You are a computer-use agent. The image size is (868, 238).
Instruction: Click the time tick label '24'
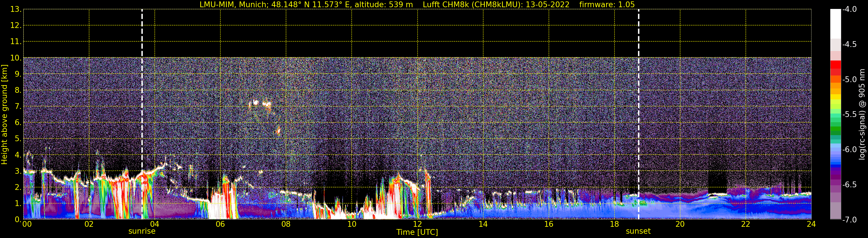point(811,224)
